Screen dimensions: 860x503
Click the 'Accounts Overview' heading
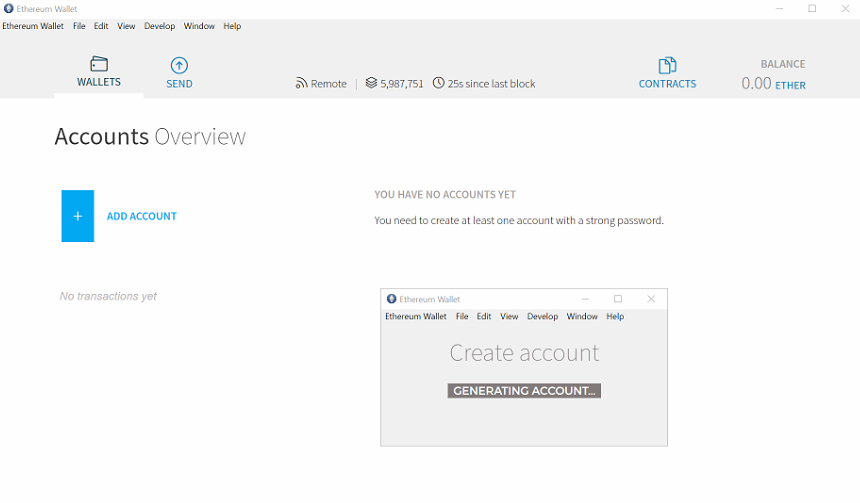click(x=150, y=137)
